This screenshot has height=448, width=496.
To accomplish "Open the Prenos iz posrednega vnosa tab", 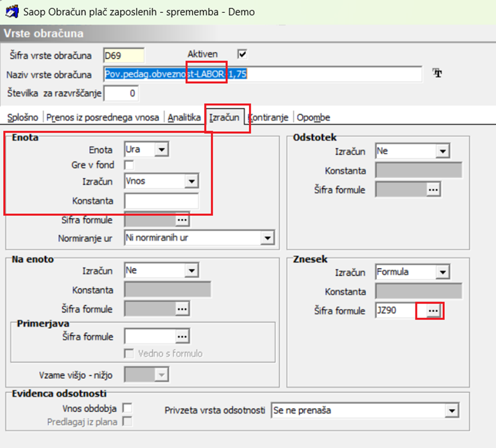I will tap(103, 117).
